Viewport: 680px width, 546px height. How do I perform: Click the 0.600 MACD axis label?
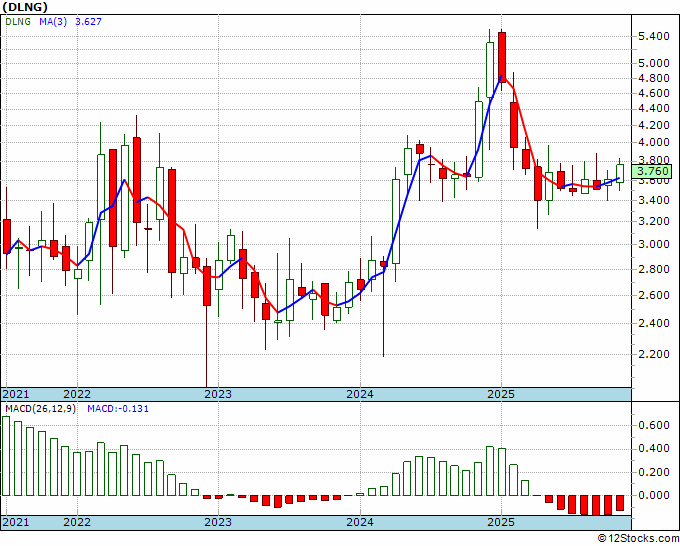point(654,425)
